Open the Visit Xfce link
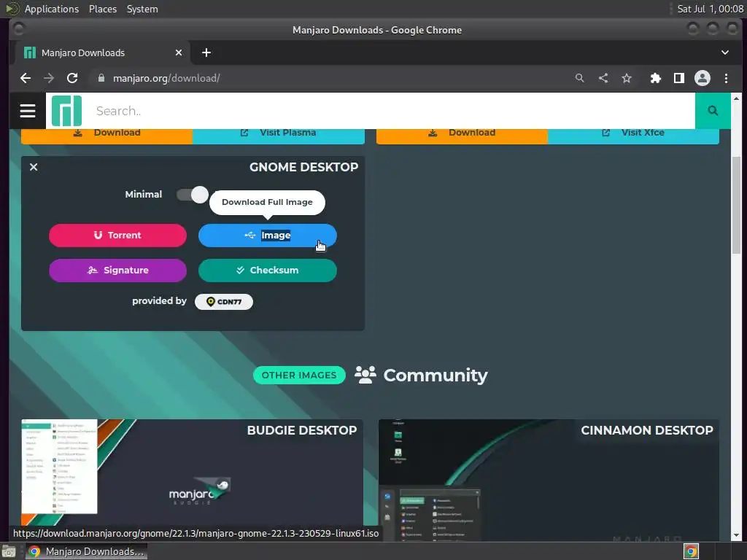 (634, 135)
